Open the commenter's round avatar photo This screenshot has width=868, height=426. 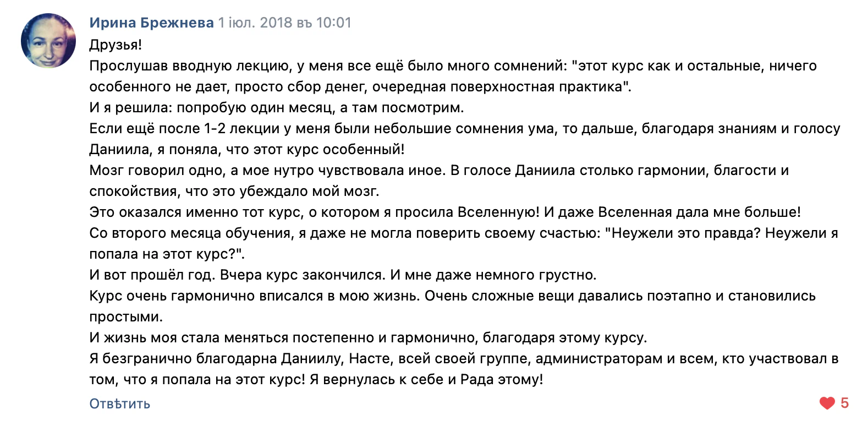(48, 41)
